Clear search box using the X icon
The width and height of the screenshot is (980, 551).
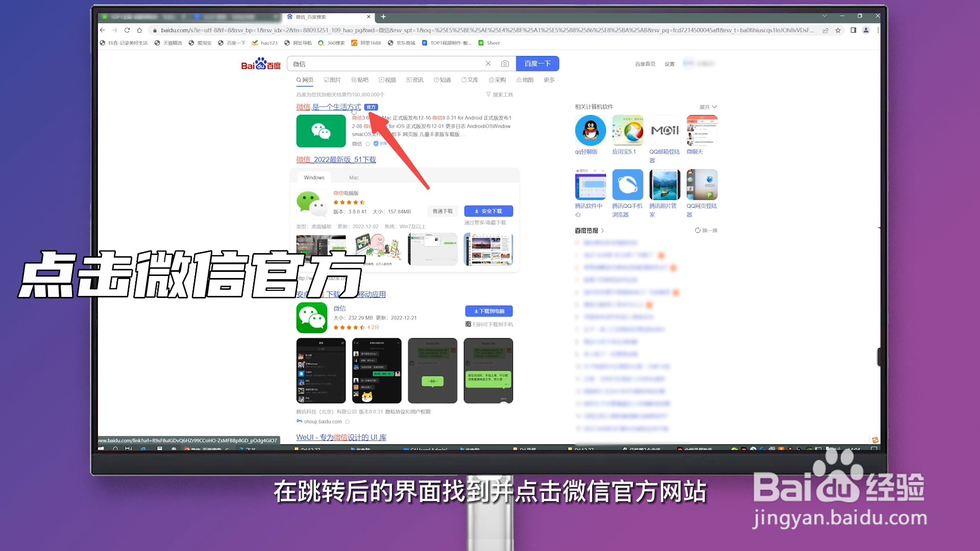pyautogui.click(x=488, y=63)
